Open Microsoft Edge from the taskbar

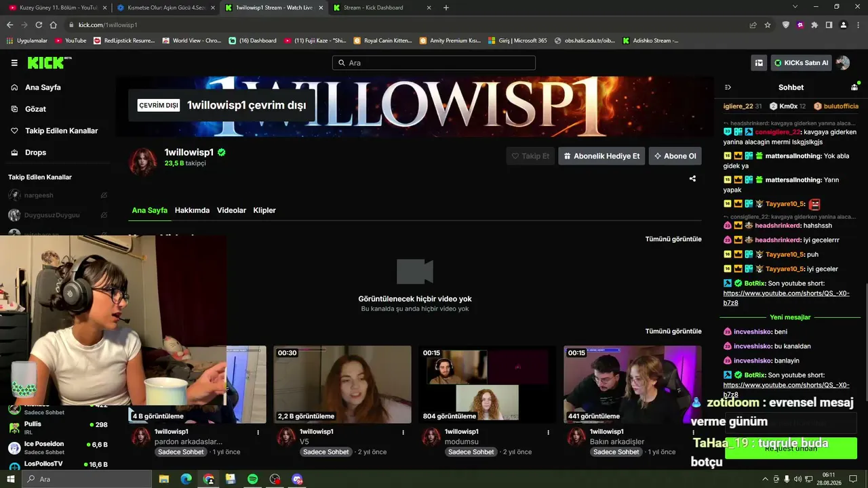click(186, 479)
